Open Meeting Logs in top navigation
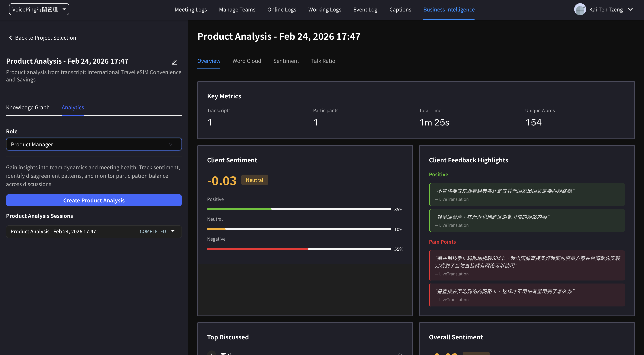Image resolution: width=644 pixels, height=355 pixels. [x=191, y=9]
